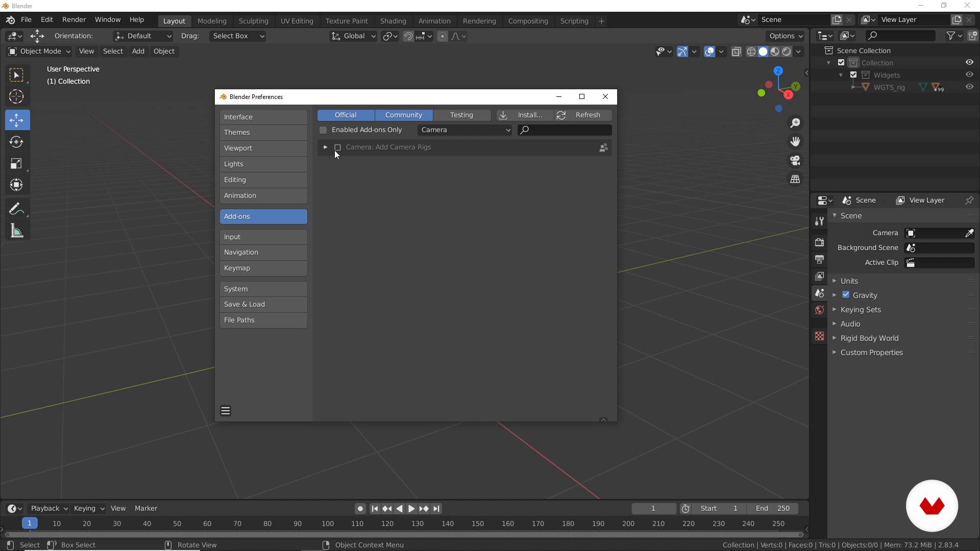Toggle the Community add-ons filter

tap(404, 115)
